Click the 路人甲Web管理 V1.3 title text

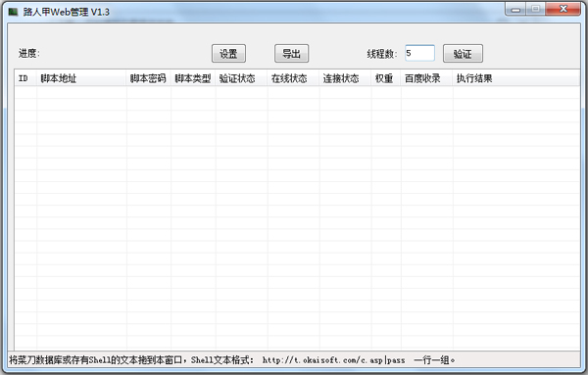click(67, 12)
